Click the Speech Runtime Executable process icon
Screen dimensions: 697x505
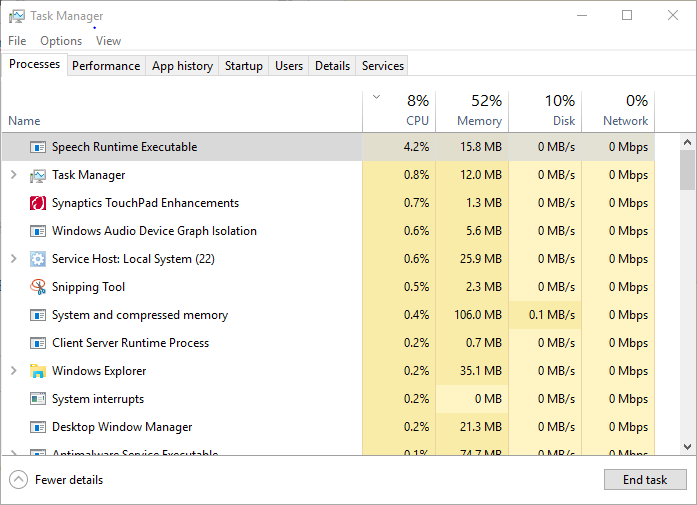point(38,147)
